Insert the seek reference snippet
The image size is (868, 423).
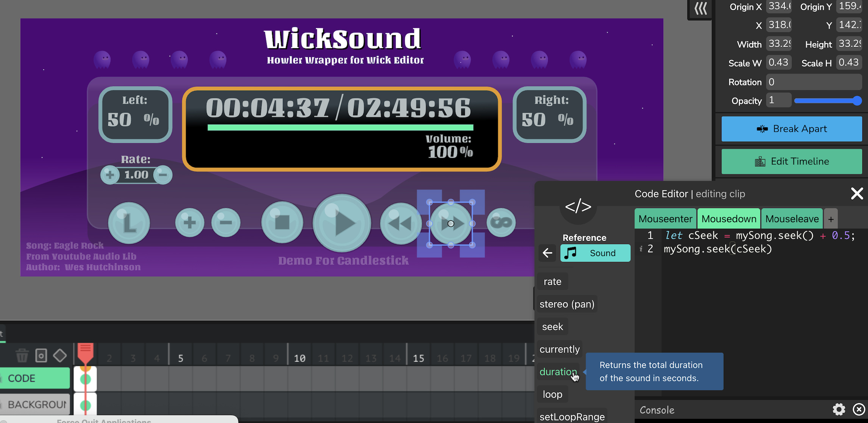[553, 327]
